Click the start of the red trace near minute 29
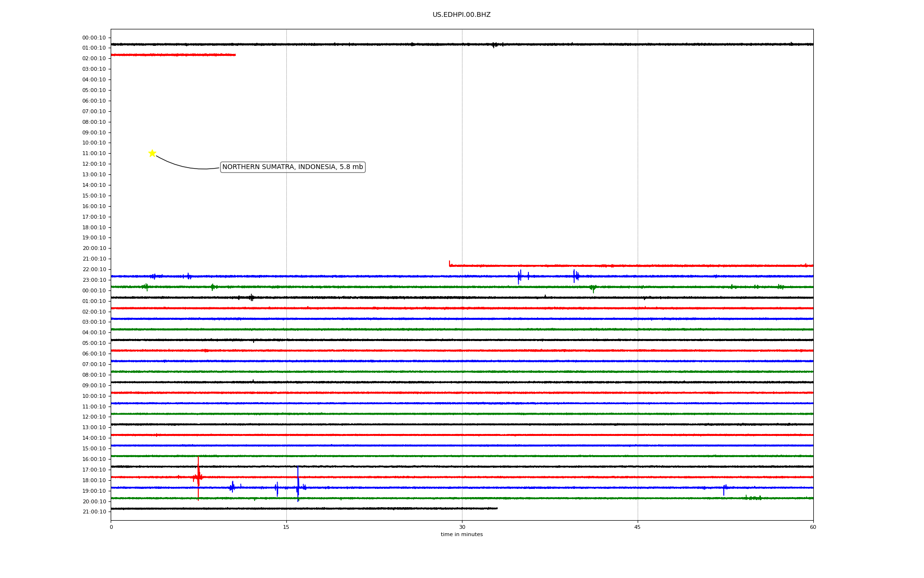This screenshot has height=578, width=924. coord(450,264)
